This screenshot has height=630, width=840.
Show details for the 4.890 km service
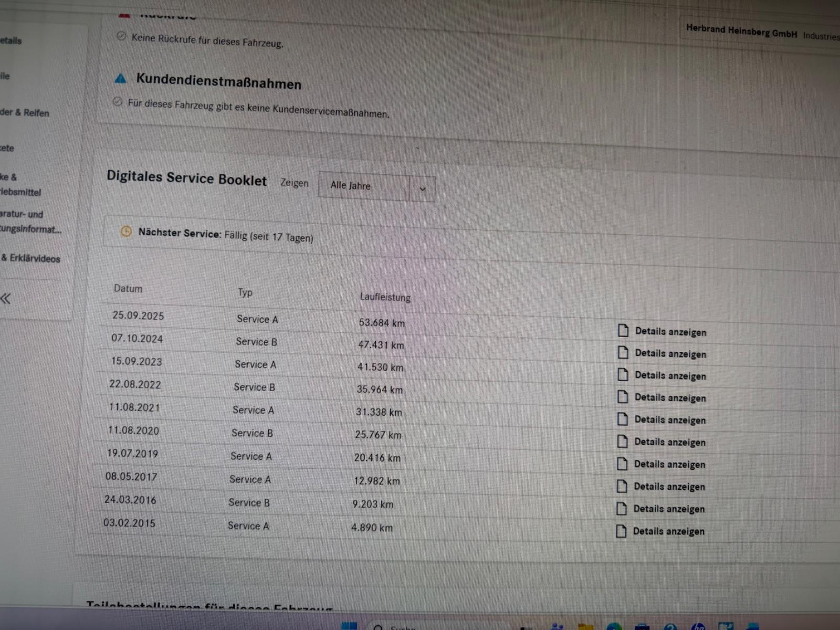coord(668,531)
